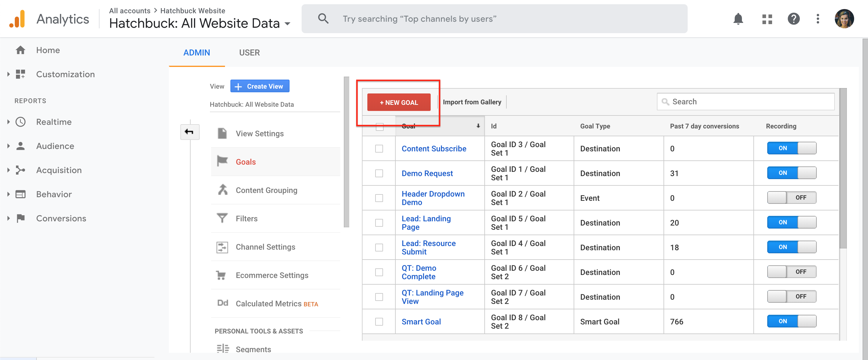This screenshot has height=360, width=868.
Task: Check the Header Dropdown Demo row checkbox
Action: 379,198
